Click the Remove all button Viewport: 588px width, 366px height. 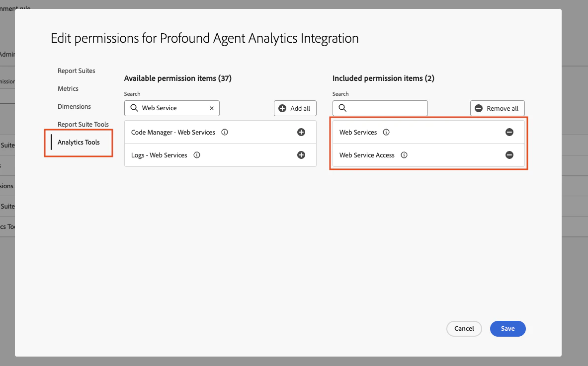pyautogui.click(x=497, y=108)
